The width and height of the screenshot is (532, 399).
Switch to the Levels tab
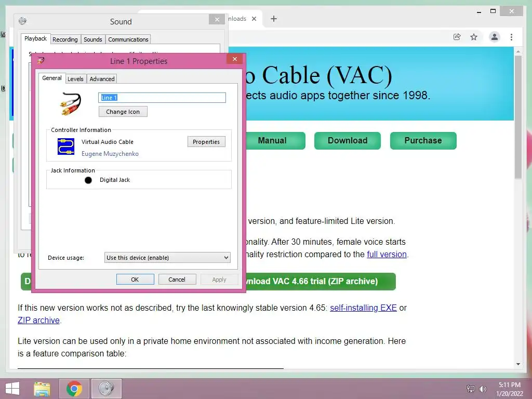coord(75,79)
